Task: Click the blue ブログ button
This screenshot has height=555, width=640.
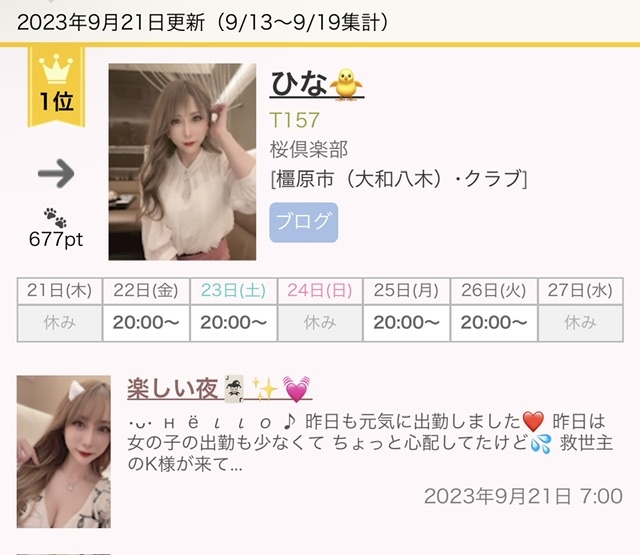Action: (303, 222)
